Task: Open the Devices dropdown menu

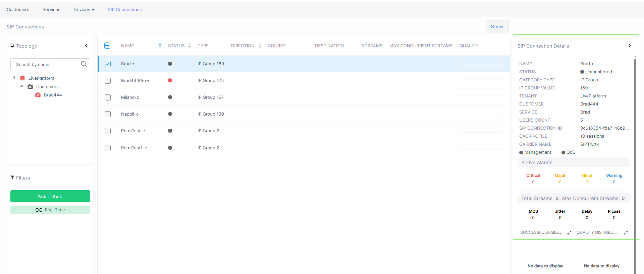Action: coord(84,10)
